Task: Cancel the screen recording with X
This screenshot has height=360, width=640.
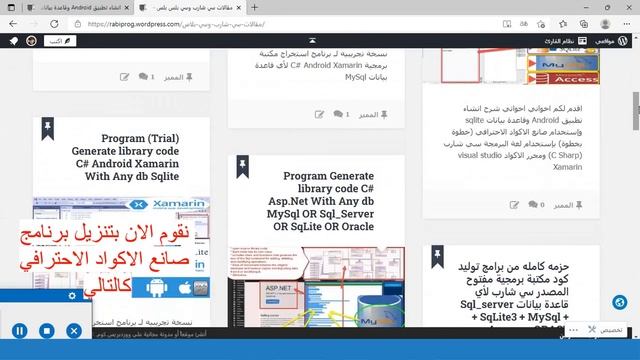Action: 74,331
